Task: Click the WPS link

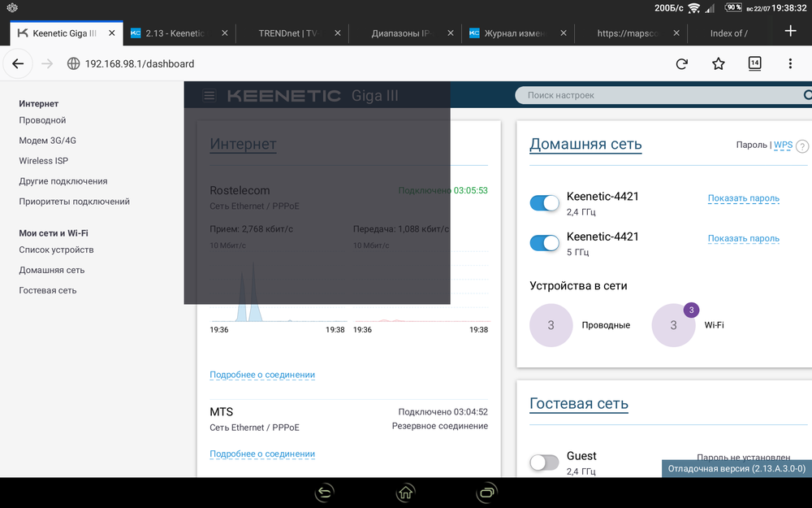Action: click(783, 145)
